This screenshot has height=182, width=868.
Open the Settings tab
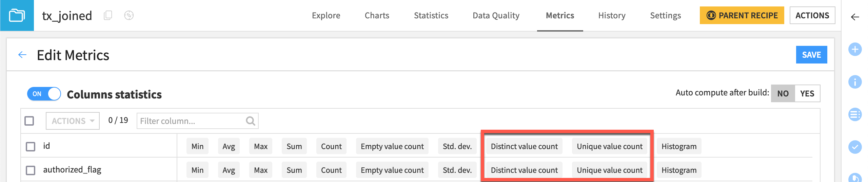click(x=666, y=16)
